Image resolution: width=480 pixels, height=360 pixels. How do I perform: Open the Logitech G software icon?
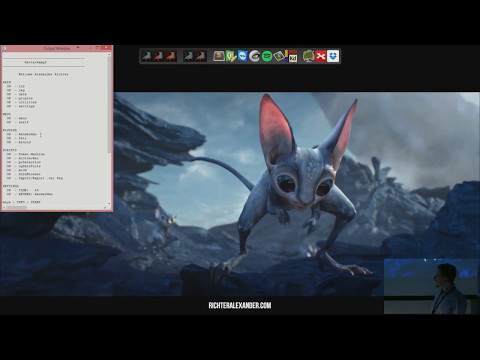point(255,56)
